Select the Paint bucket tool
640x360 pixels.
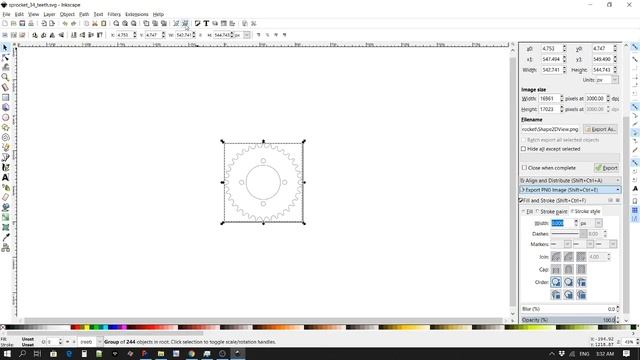(x=5, y=207)
